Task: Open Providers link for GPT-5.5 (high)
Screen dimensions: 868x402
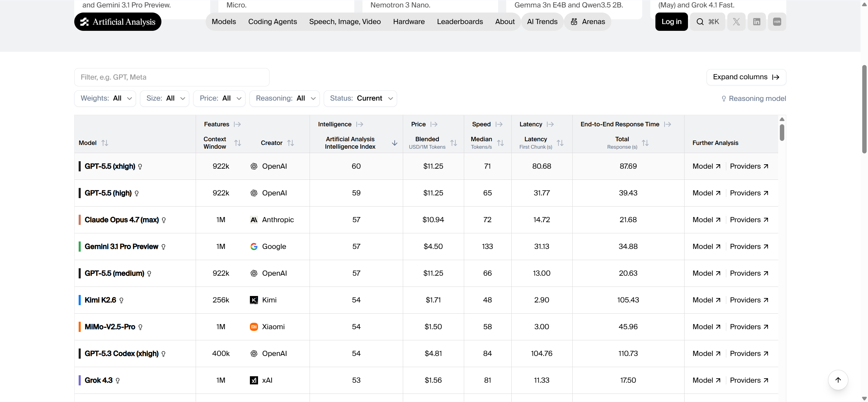Action: click(749, 193)
